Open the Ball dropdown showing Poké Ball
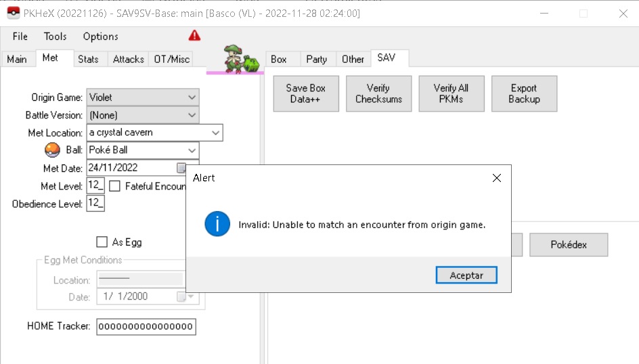Image resolution: width=639 pixels, height=364 pixels. coord(143,150)
